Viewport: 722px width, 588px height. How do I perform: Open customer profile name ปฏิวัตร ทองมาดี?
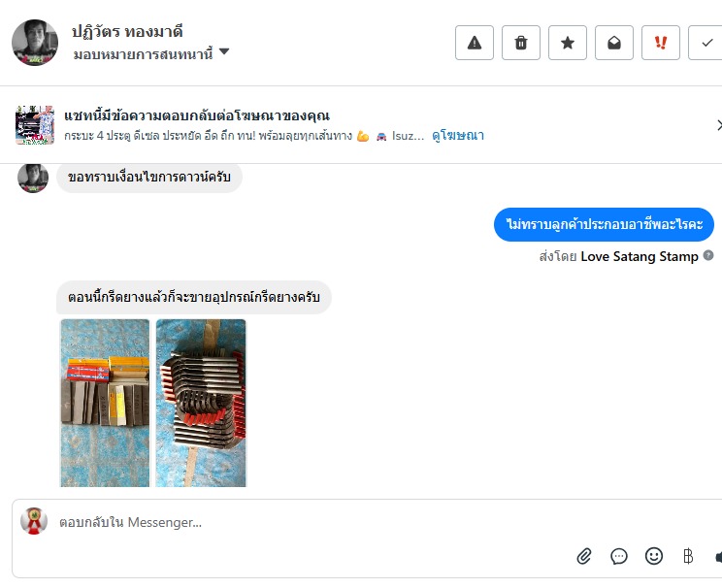tap(127, 32)
